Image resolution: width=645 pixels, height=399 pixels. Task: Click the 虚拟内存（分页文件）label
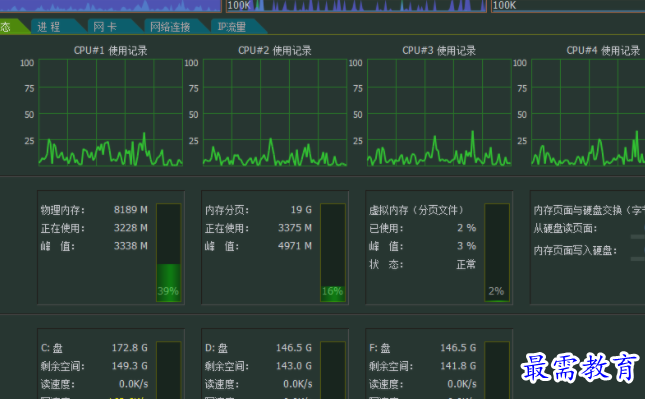coord(416,210)
